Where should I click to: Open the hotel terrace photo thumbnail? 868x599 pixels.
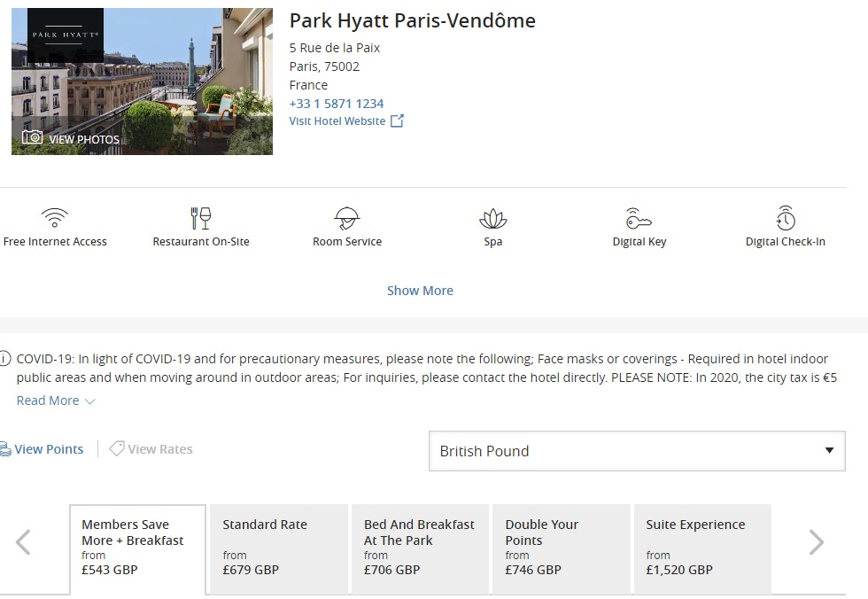143,82
